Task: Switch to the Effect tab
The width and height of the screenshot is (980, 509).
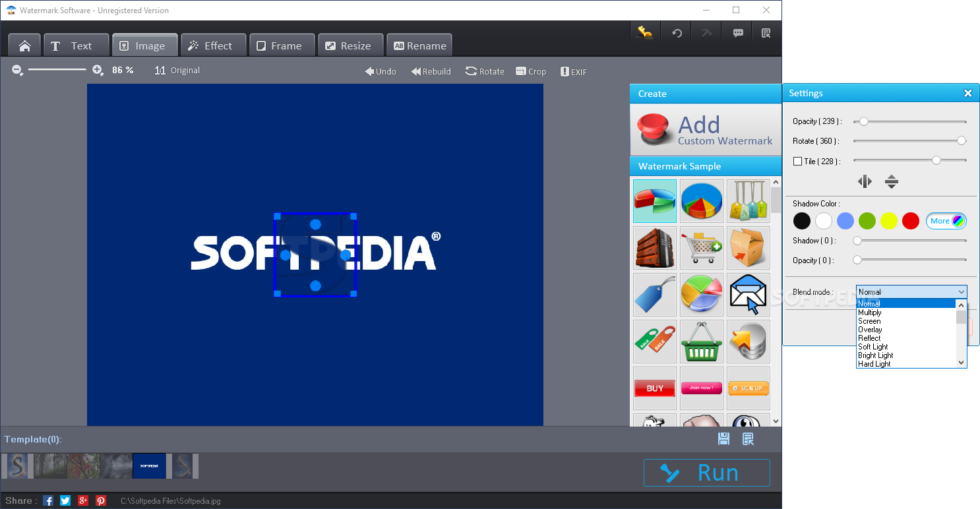Action: coord(214,45)
